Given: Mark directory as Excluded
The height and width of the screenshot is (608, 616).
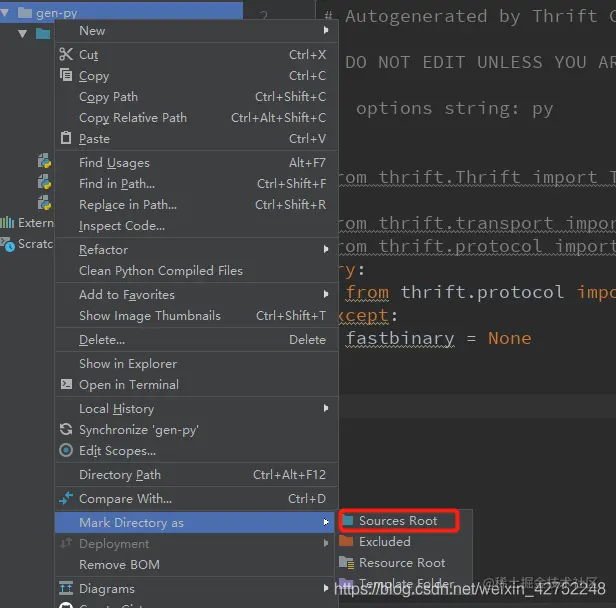Looking at the screenshot, I should pyautogui.click(x=405, y=541).
